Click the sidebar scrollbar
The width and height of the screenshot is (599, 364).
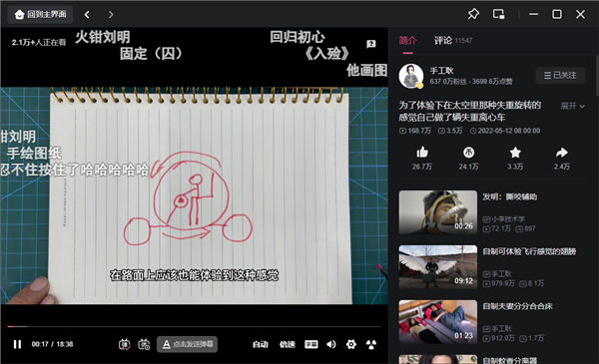coord(597,76)
